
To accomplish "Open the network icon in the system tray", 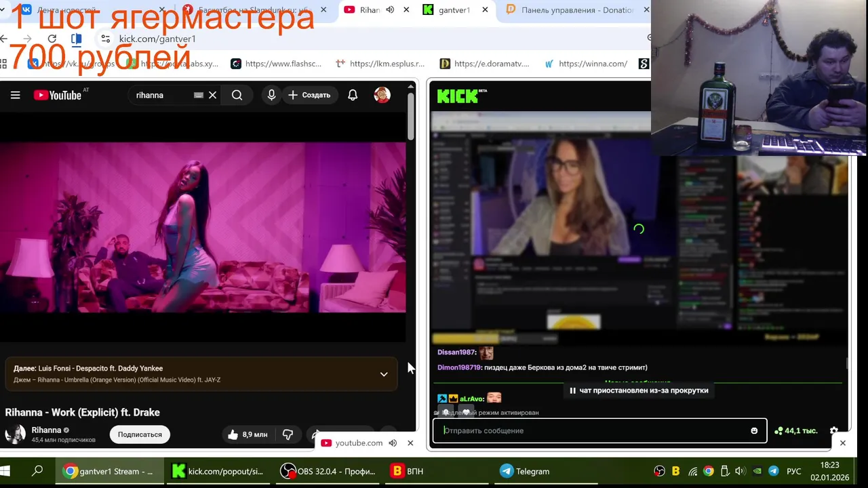I will pos(692,471).
